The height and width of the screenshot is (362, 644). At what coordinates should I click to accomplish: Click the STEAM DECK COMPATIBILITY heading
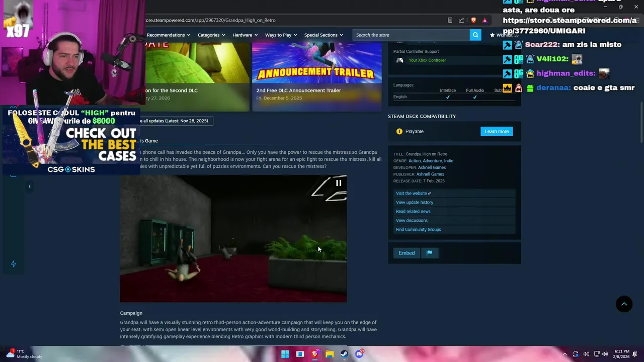coord(422,116)
